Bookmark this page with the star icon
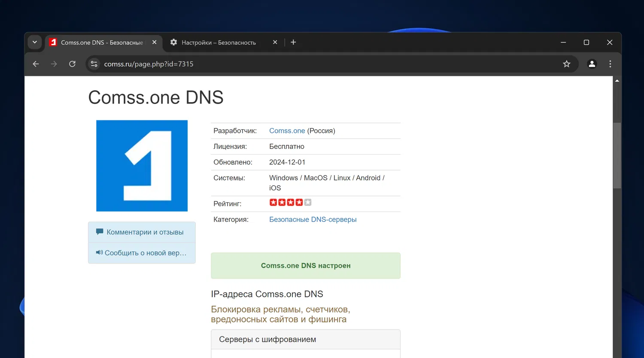 click(x=566, y=64)
